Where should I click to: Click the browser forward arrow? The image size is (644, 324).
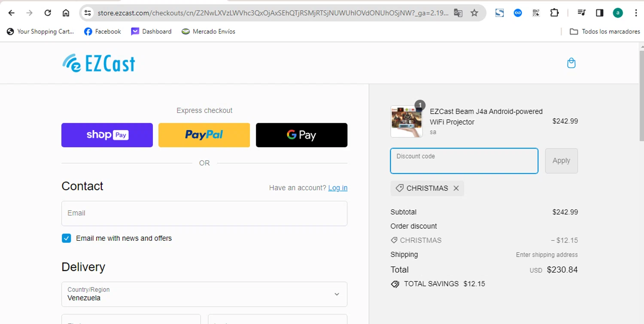pyautogui.click(x=30, y=13)
